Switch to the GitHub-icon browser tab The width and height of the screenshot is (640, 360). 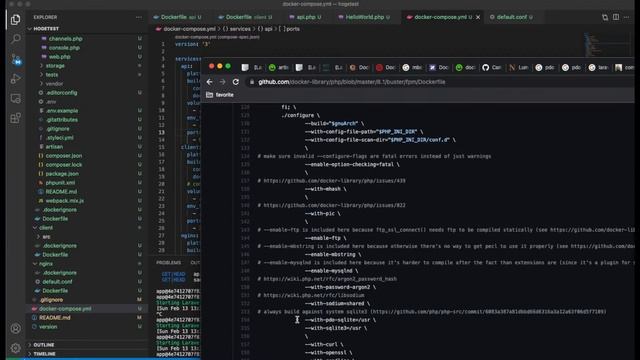coord(491,67)
